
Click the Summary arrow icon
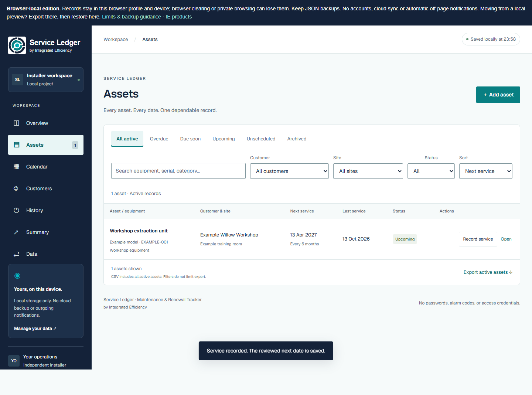(x=16, y=232)
